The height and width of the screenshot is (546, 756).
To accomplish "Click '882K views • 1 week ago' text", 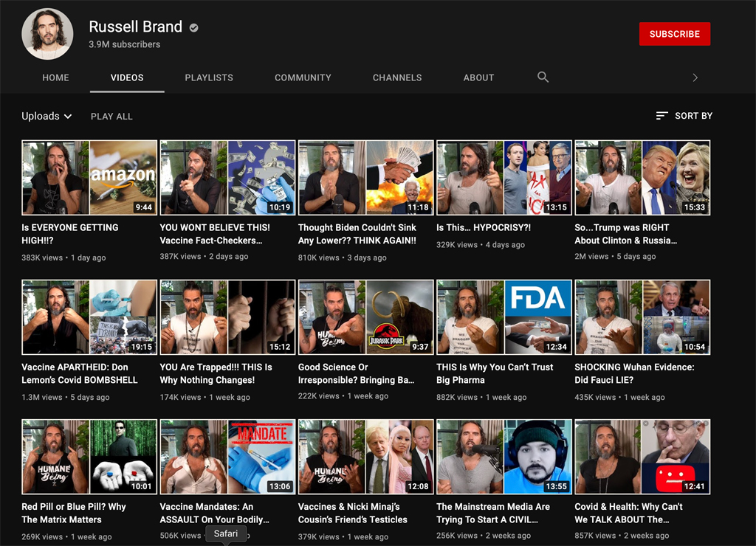I will [x=481, y=397].
